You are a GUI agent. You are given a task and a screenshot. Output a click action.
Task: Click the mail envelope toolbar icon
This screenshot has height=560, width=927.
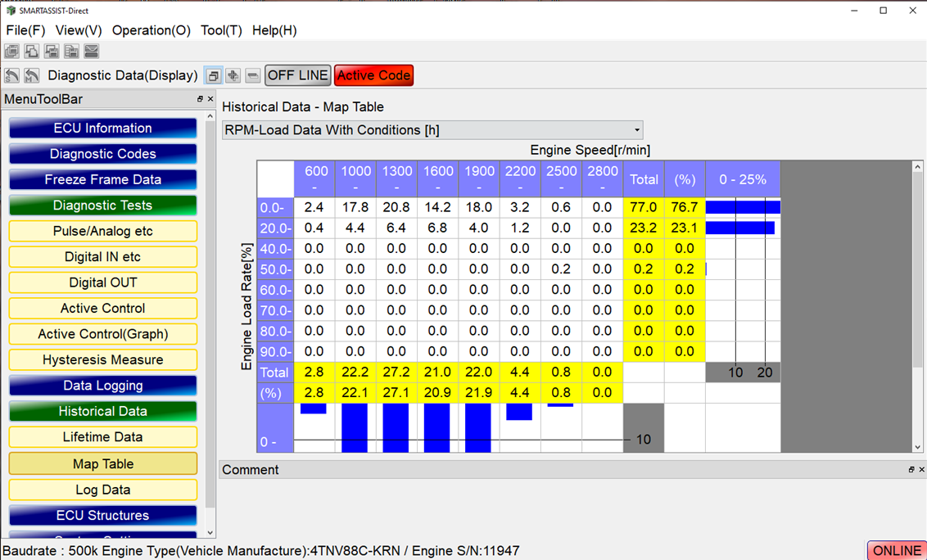[x=92, y=52]
